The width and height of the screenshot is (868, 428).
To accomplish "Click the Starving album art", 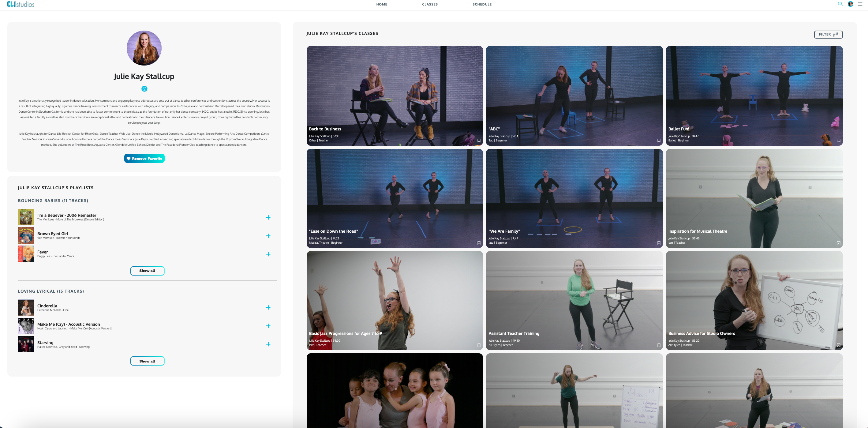I will pos(26,344).
